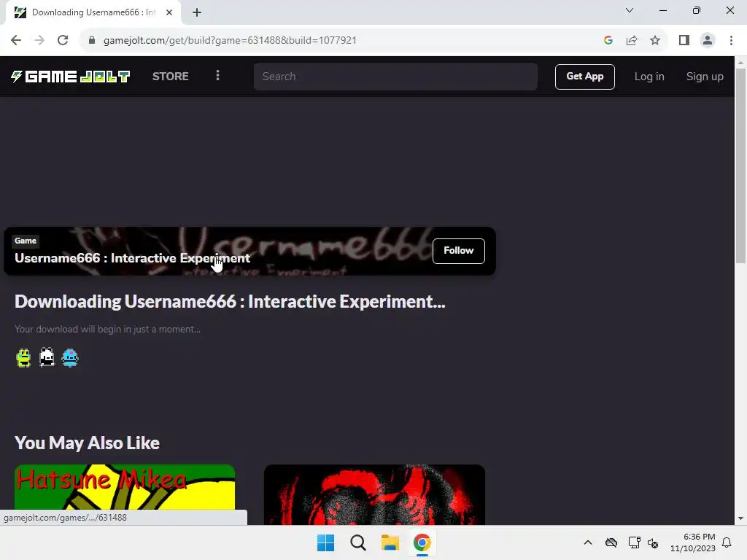Open the Chrome profile avatar
The width and height of the screenshot is (747, 560).
point(708,41)
